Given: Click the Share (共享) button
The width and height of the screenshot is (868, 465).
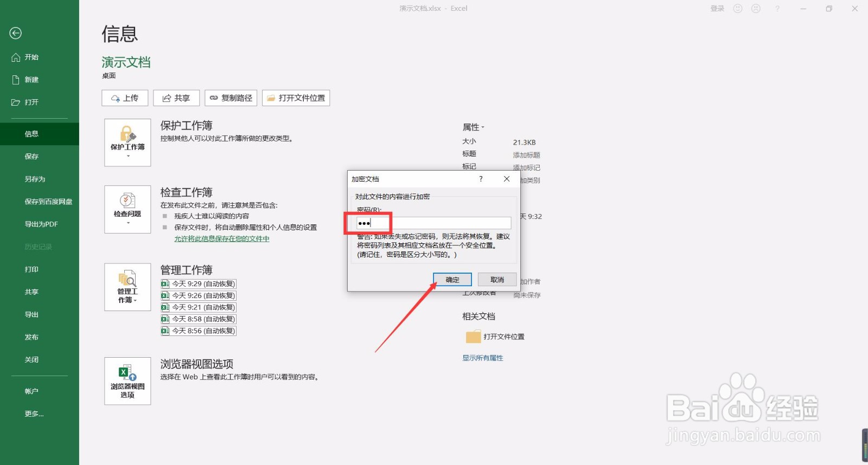Looking at the screenshot, I should tap(176, 98).
